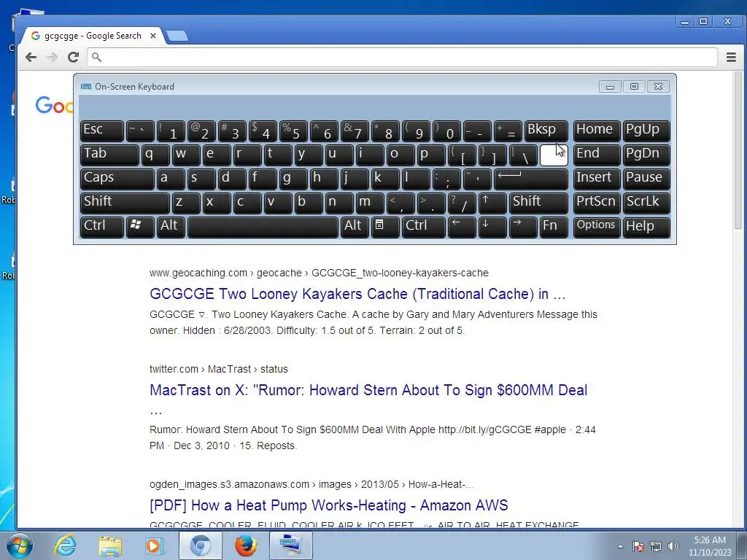Launch Internet Explorer from the taskbar
The height and width of the screenshot is (560, 747).
coord(64,545)
